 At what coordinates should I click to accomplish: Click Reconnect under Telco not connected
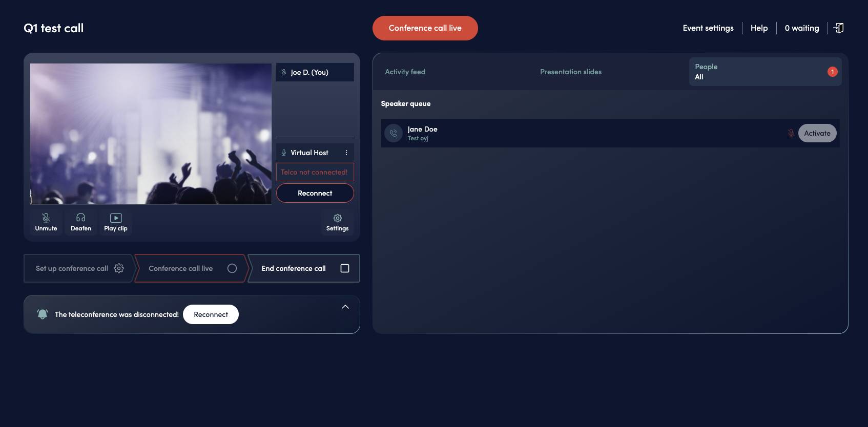(315, 193)
